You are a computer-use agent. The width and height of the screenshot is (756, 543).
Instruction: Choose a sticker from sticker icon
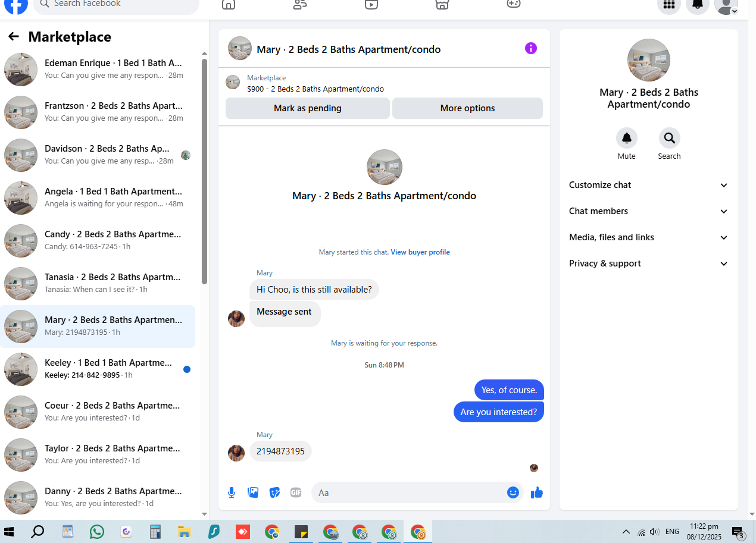274,492
